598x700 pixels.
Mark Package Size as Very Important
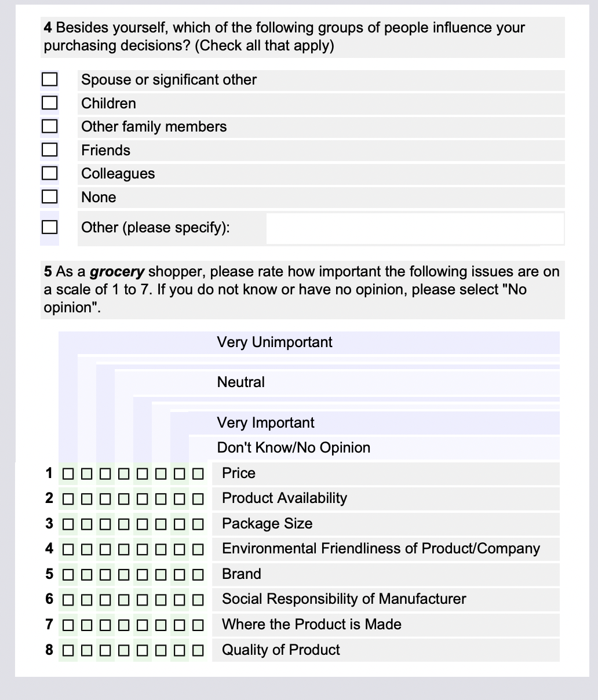[x=180, y=524]
